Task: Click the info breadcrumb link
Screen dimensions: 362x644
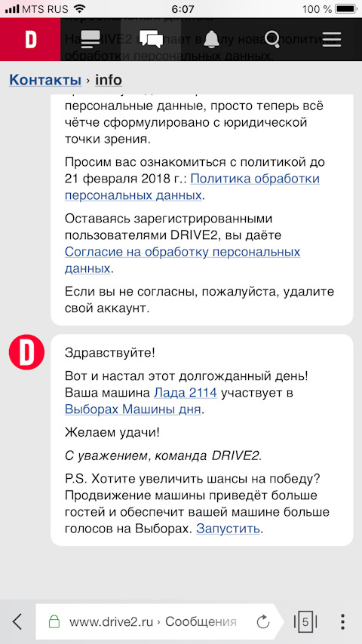Action: 109,80
